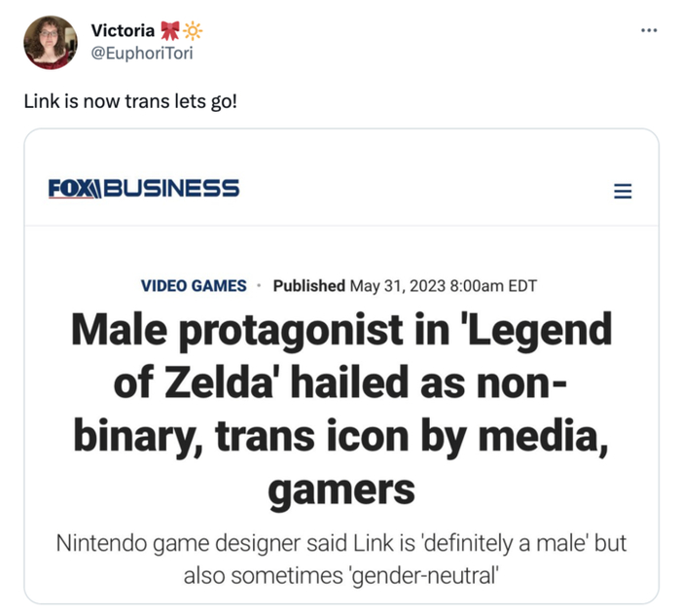681x616 pixels.
Task: Open the tweet's three-dot more menu
Action: tap(649, 29)
